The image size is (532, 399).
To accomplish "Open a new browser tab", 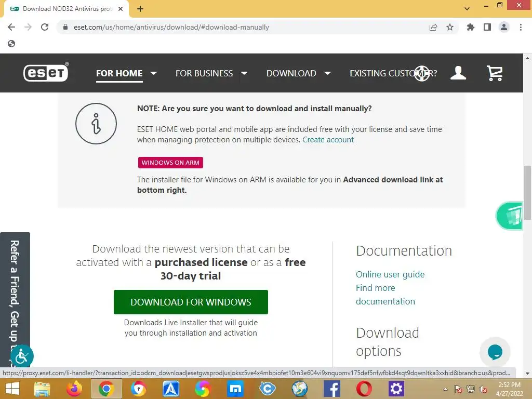I will coord(140,9).
